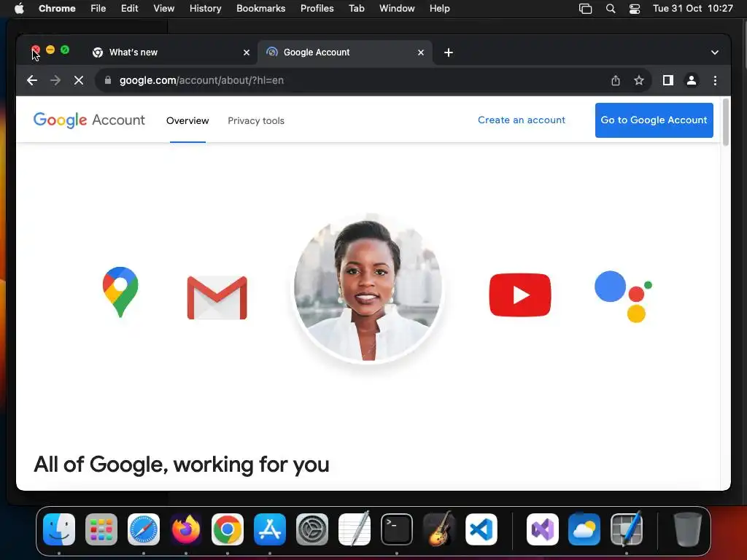Close the Google Account tab
The height and width of the screenshot is (560, 747).
tap(421, 52)
